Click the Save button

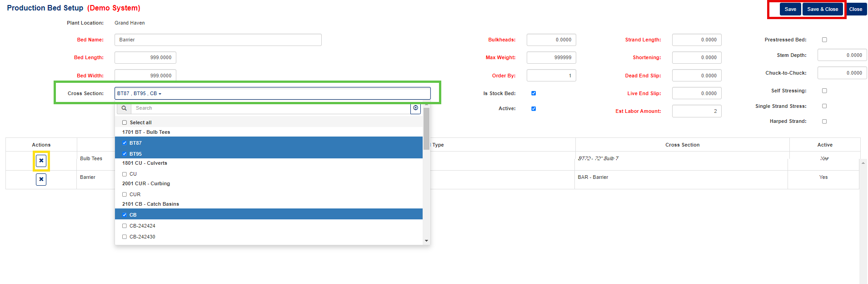pos(790,9)
